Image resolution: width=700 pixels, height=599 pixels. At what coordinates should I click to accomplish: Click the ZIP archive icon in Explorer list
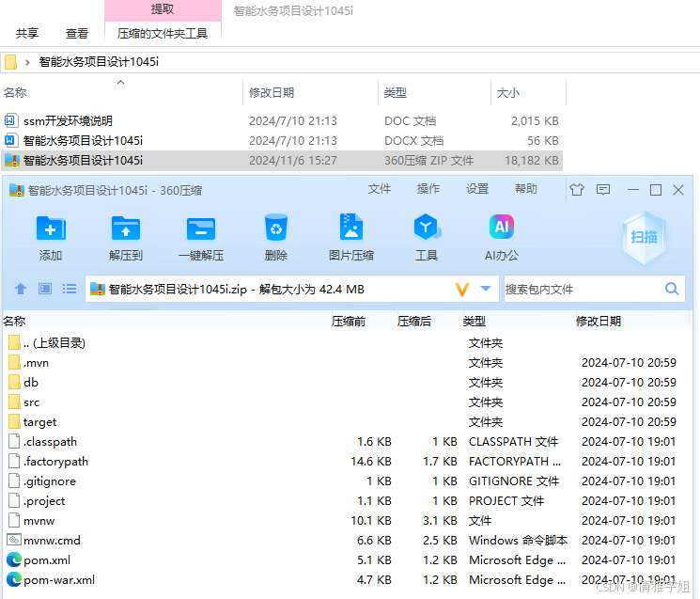pos(12,161)
